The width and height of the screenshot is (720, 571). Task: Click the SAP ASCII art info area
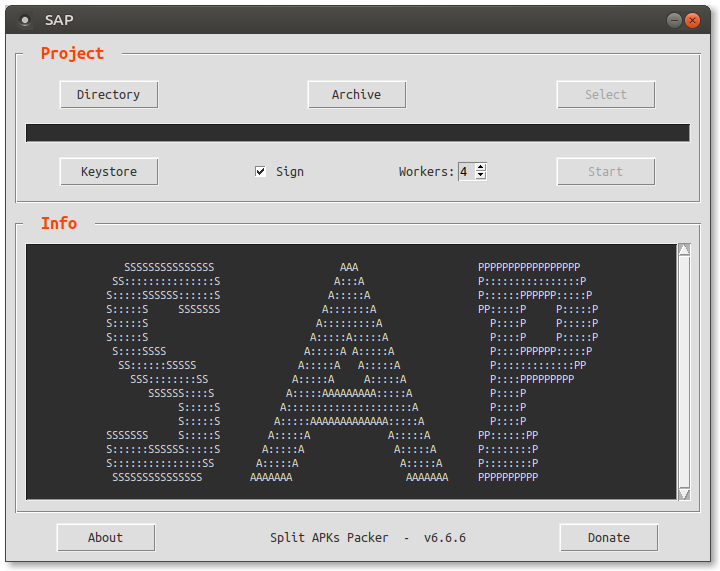(351, 372)
